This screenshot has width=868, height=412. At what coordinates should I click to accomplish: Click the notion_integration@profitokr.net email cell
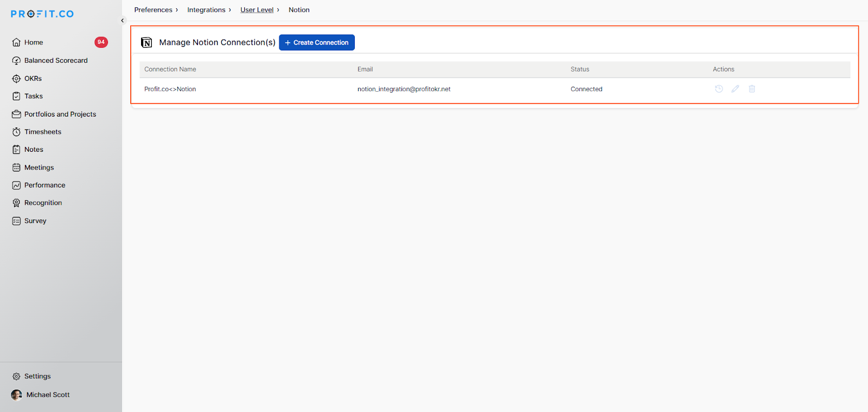[x=404, y=89]
